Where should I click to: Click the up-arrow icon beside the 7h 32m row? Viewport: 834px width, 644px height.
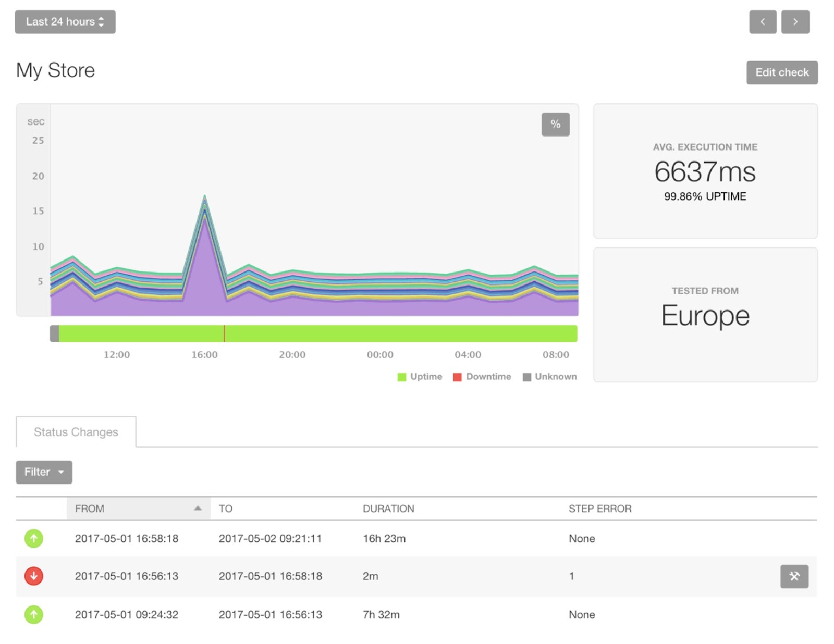[x=34, y=614]
